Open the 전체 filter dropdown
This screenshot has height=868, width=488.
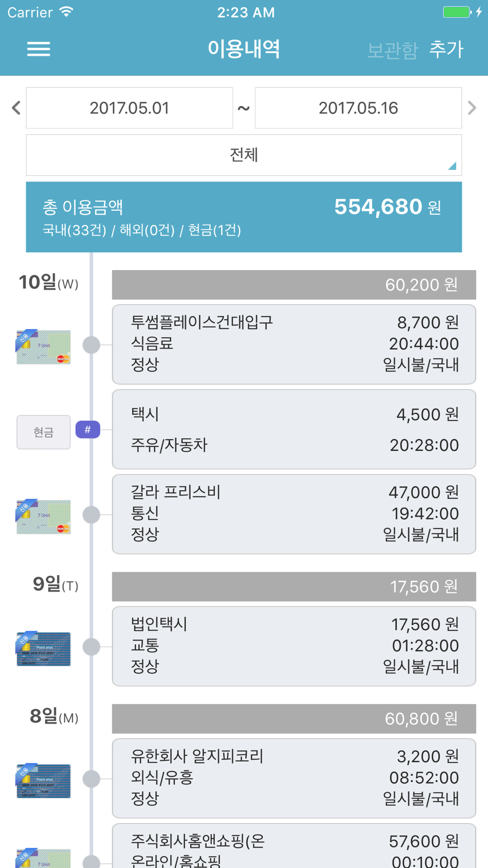click(244, 155)
